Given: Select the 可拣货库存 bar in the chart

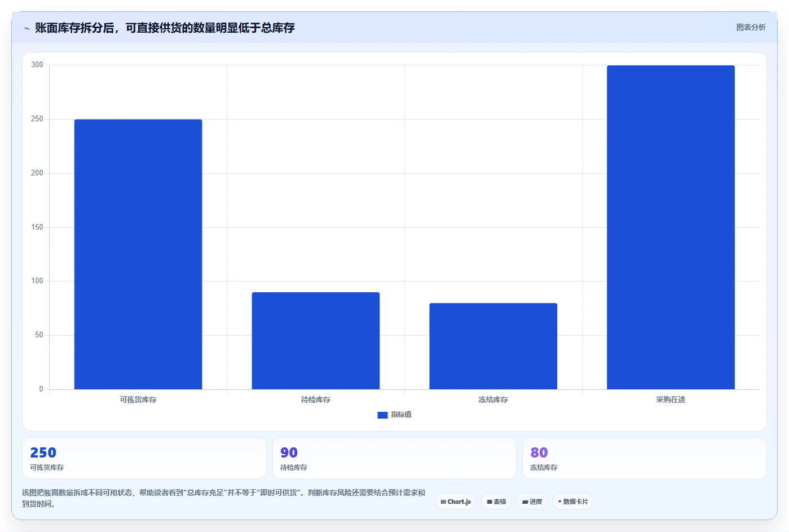Looking at the screenshot, I should 138,254.
